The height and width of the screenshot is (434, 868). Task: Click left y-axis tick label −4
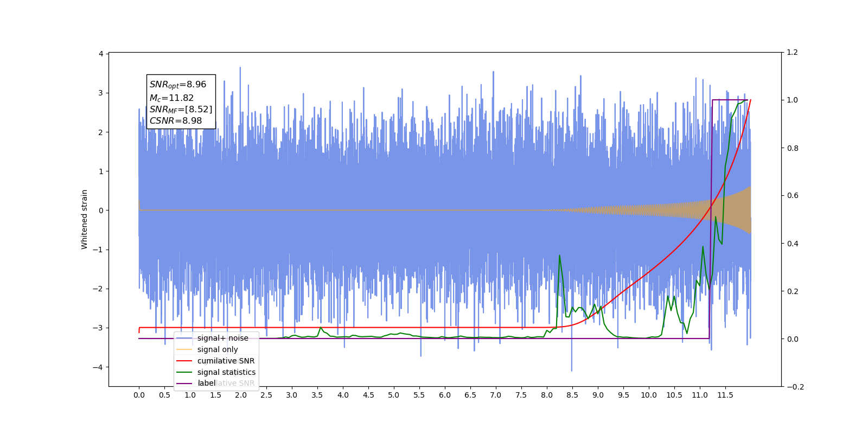(97, 367)
